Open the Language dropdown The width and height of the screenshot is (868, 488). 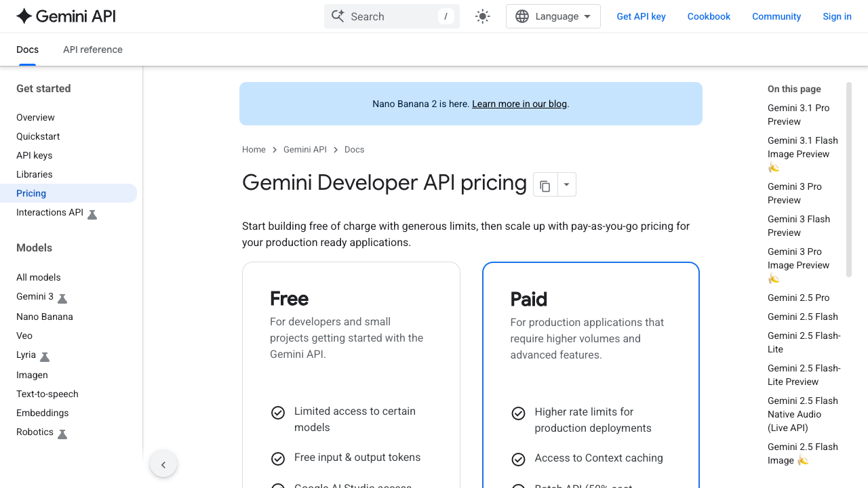click(x=556, y=16)
